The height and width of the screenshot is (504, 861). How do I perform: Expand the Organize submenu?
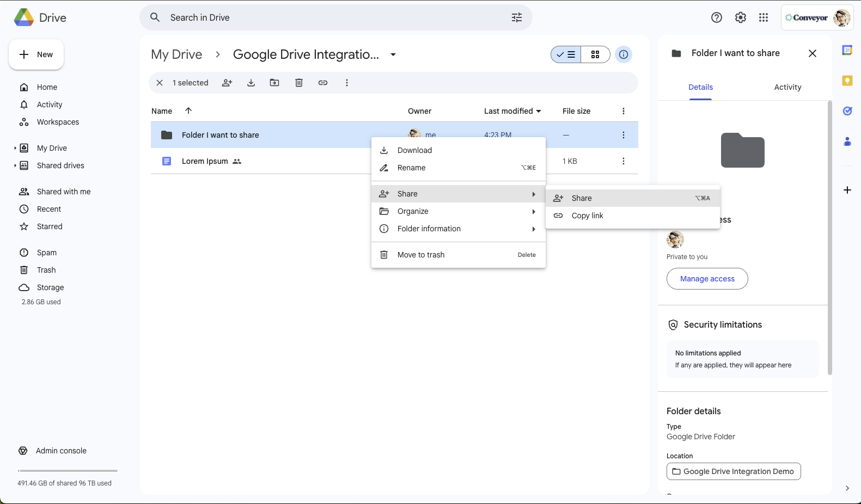tap(459, 211)
